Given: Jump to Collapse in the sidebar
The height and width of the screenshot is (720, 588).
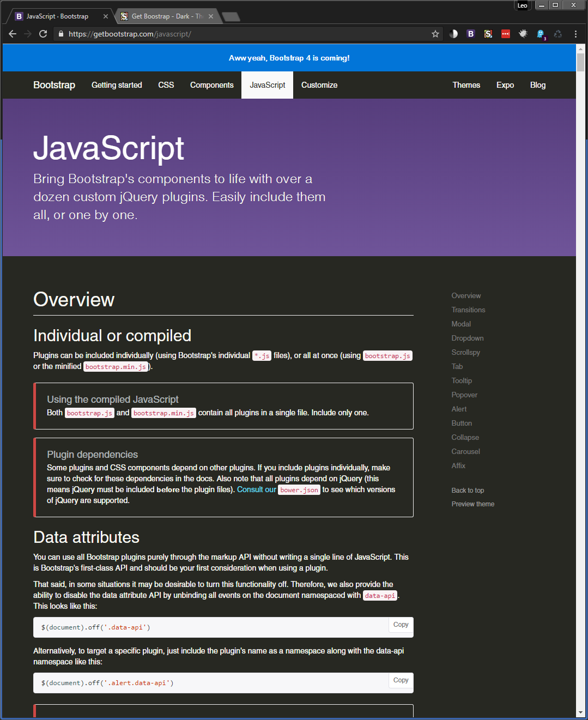Looking at the screenshot, I should [x=465, y=437].
